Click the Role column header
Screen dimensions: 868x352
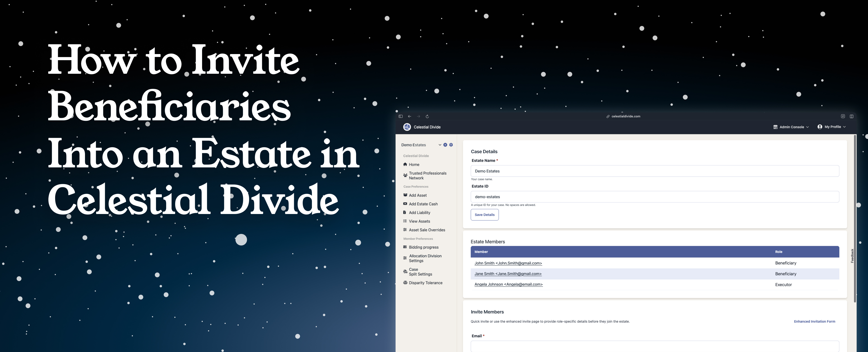(x=779, y=252)
